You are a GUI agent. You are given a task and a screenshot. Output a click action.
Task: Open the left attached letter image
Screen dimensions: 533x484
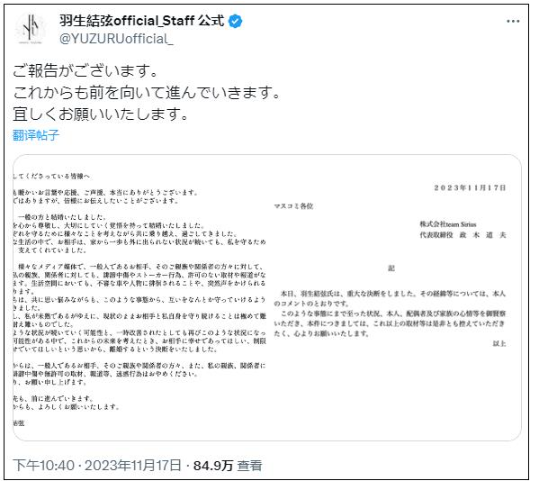tap(140, 298)
